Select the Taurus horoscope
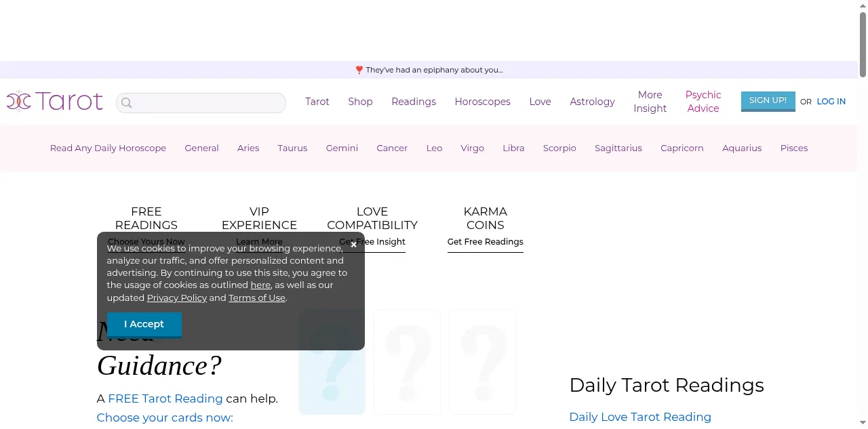Image resolution: width=868 pixels, height=429 pixels. tap(292, 148)
